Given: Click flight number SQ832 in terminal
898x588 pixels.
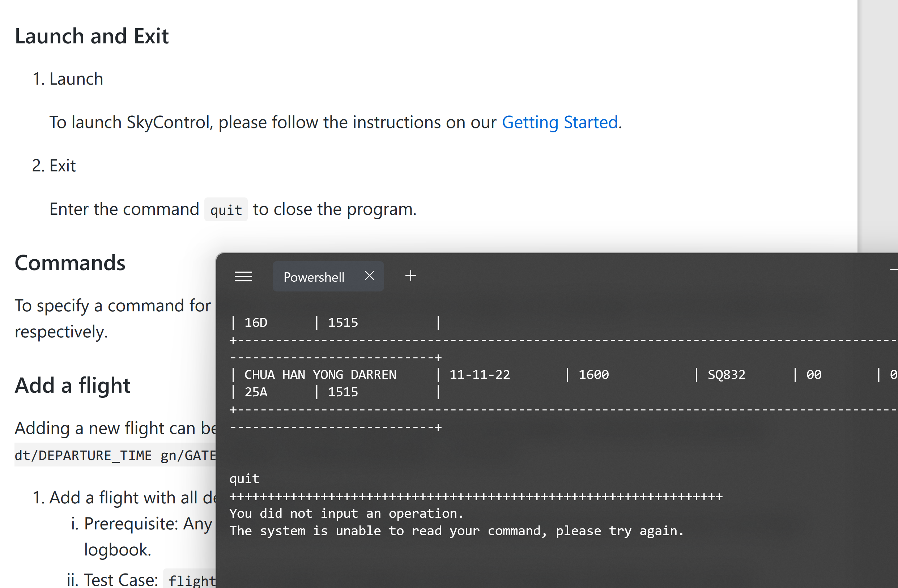Looking at the screenshot, I should pyautogui.click(x=726, y=375).
